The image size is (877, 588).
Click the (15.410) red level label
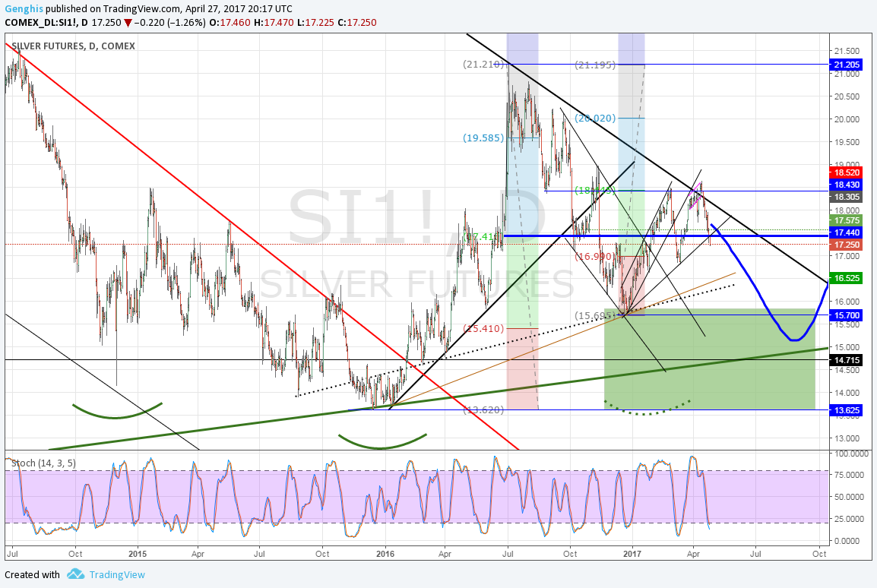(483, 328)
